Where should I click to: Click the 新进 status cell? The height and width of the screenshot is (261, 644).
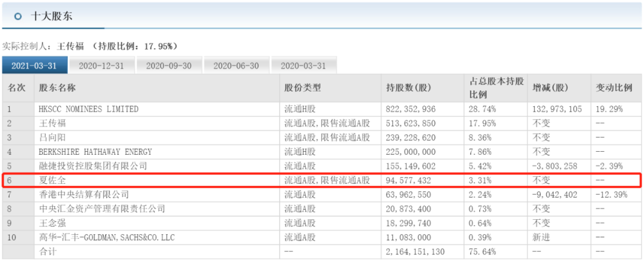[541, 238]
